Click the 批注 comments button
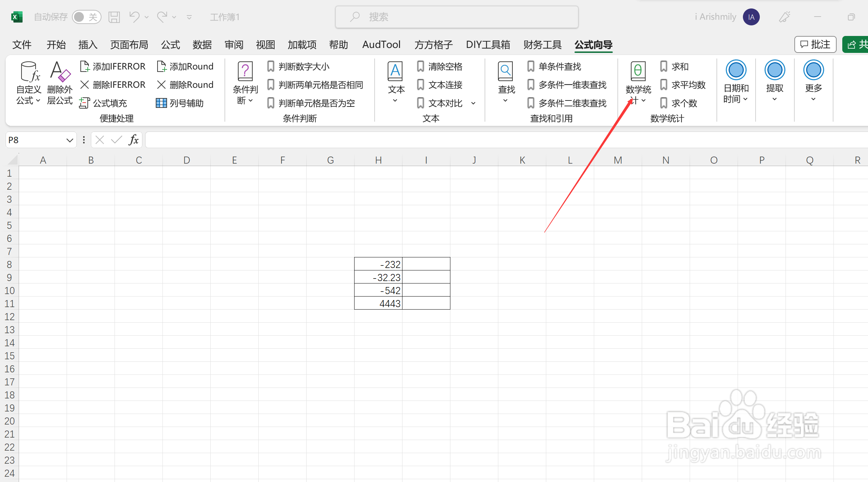The width and height of the screenshot is (868, 482). coord(815,44)
